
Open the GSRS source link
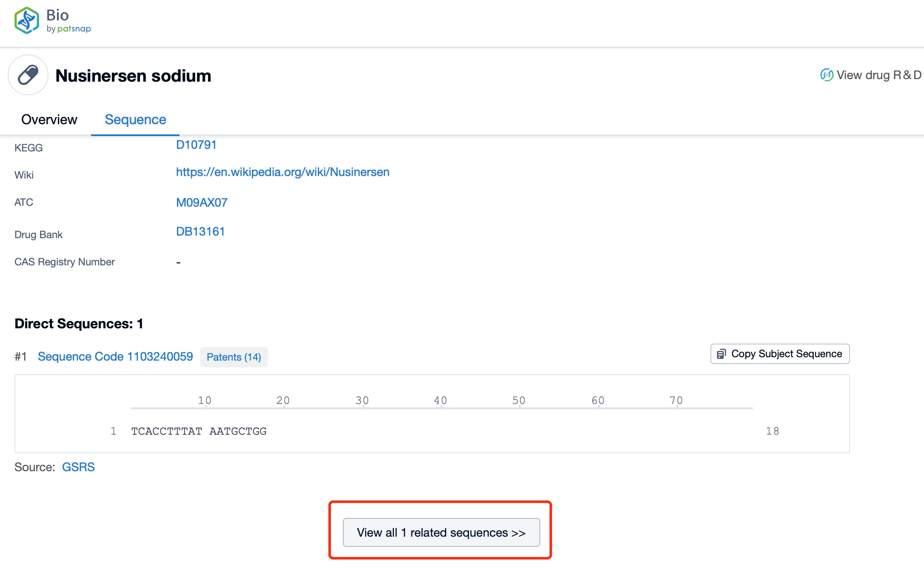(78, 467)
